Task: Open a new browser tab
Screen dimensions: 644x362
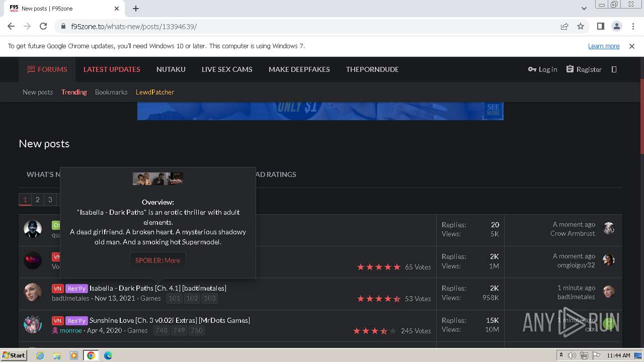Action: click(136, 9)
